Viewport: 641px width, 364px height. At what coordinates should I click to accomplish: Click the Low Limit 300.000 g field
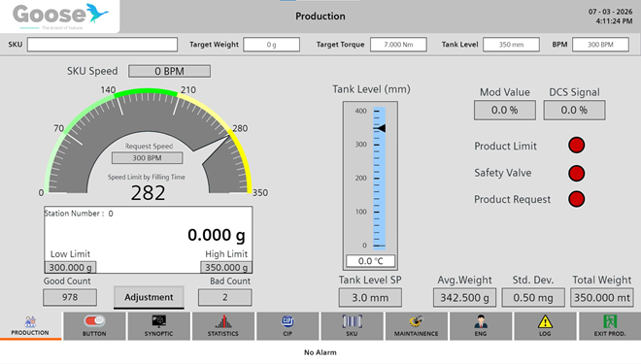tap(70, 268)
